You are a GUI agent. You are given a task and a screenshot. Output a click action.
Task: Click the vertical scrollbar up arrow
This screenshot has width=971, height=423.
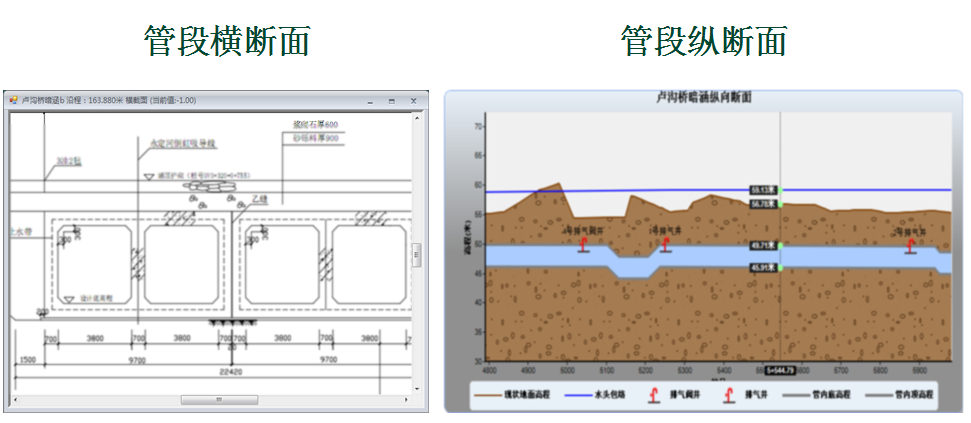pos(417,118)
